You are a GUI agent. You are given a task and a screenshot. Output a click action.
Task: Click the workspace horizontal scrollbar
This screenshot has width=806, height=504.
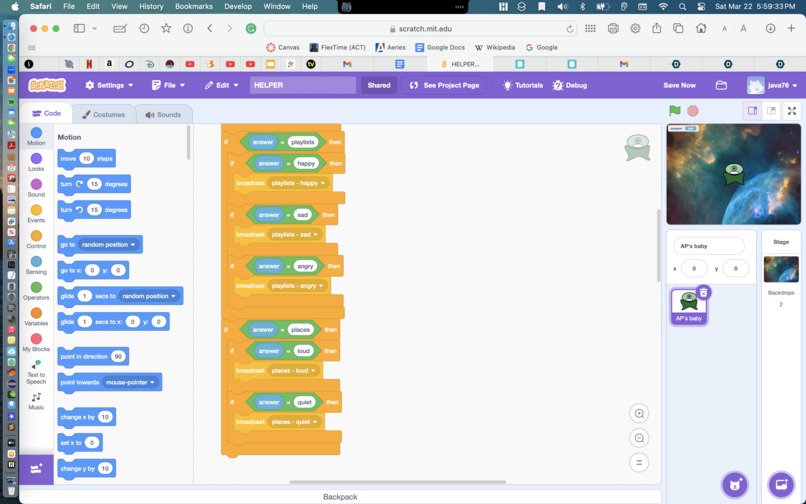(x=398, y=482)
